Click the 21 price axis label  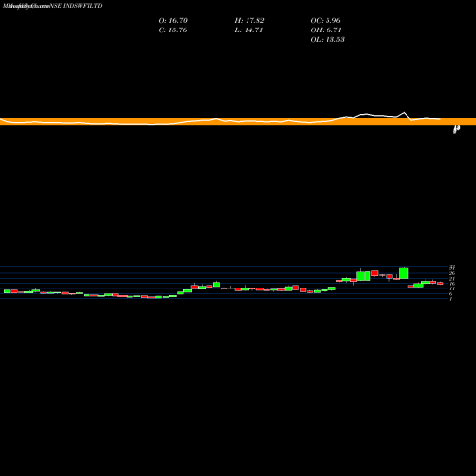(x=452, y=279)
